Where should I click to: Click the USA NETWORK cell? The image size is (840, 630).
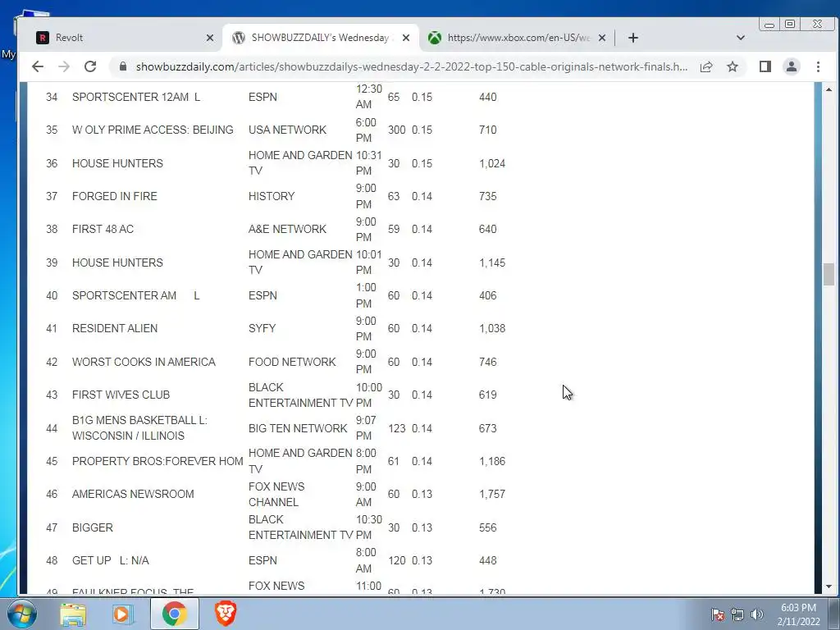pos(287,130)
